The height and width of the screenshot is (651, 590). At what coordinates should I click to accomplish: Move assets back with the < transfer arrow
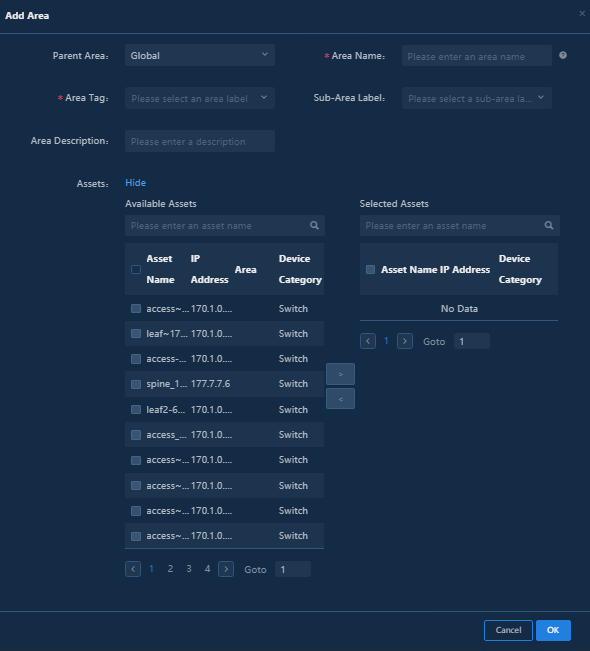click(x=340, y=399)
